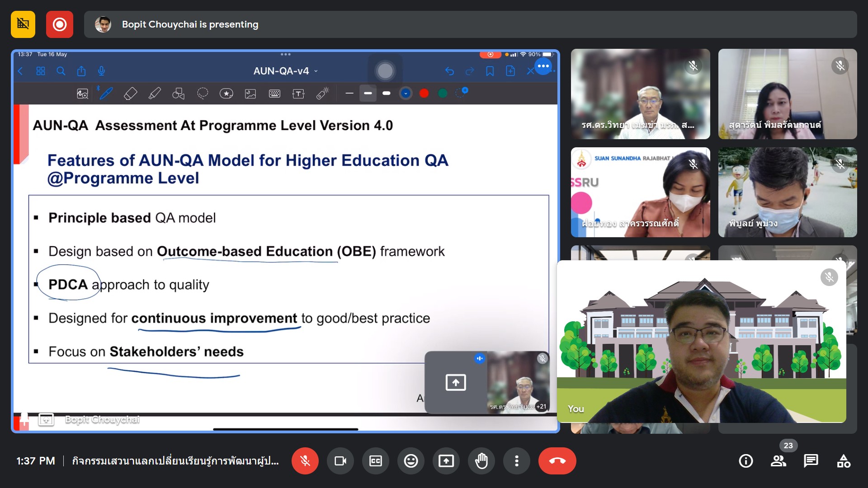Raise your hand in the meeting

coord(481,461)
